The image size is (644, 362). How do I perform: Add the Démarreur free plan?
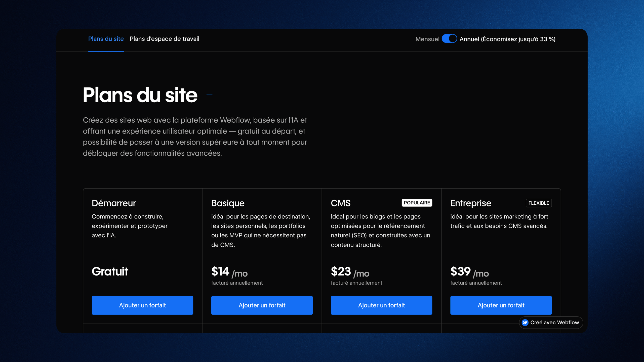tap(142, 305)
